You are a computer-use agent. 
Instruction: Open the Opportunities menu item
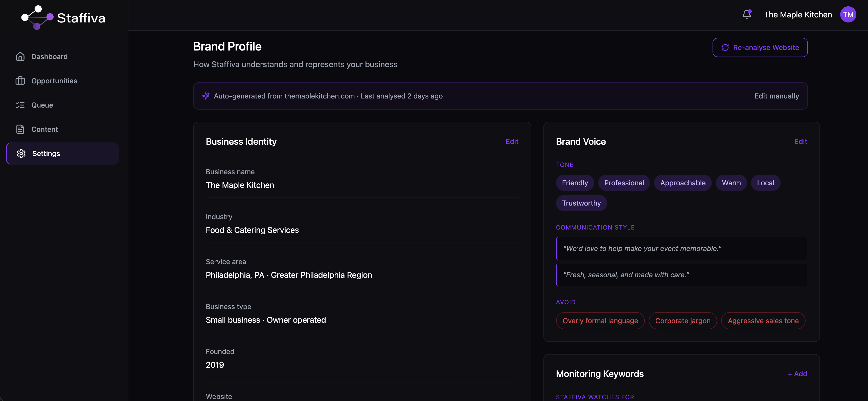point(54,81)
